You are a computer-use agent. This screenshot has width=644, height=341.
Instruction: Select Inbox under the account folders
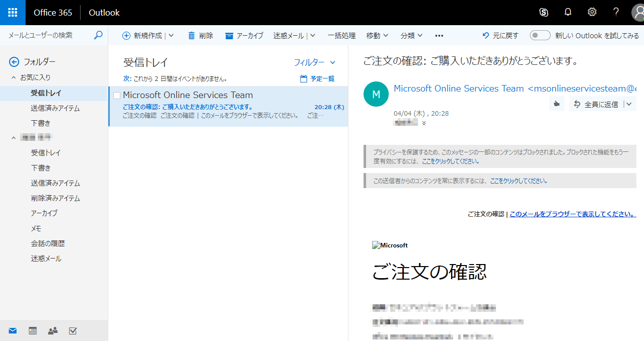54,153
